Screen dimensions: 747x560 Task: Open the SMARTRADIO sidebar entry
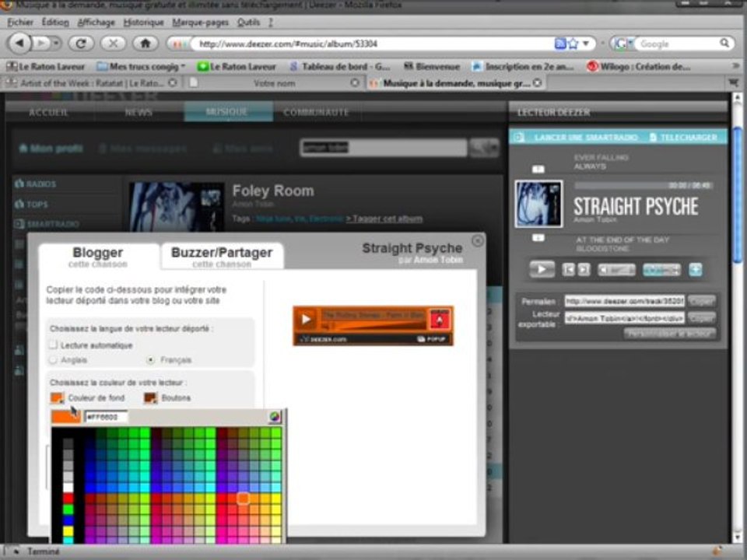point(47,224)
